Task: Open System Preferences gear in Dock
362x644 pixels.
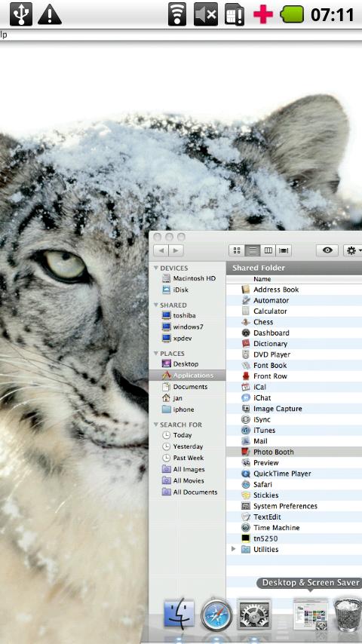Action: click(254, 615)
